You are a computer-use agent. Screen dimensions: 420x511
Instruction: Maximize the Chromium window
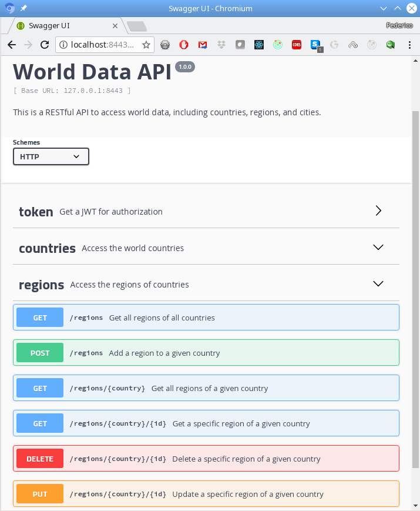(398, 8)
